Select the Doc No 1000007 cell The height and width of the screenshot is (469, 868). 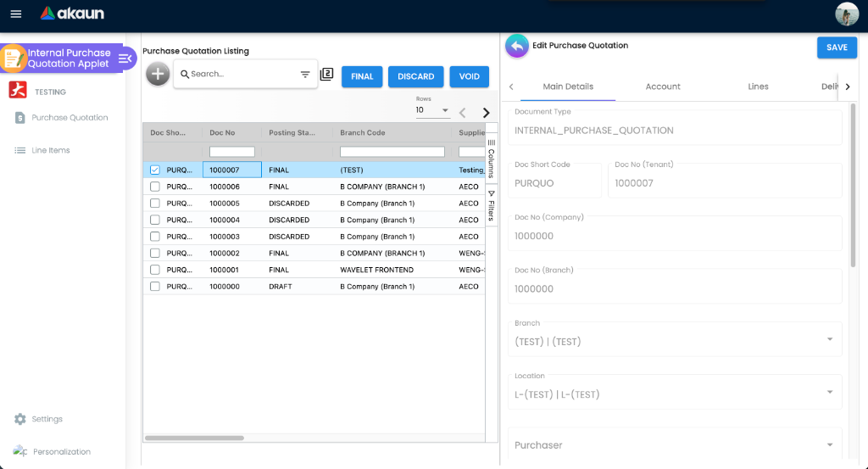[x=232, y=170]
